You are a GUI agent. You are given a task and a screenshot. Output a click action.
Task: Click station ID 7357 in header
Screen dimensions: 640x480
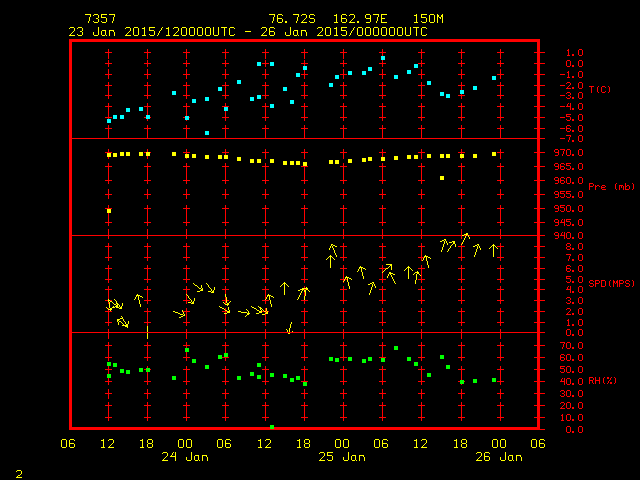(x=99, y=20)
